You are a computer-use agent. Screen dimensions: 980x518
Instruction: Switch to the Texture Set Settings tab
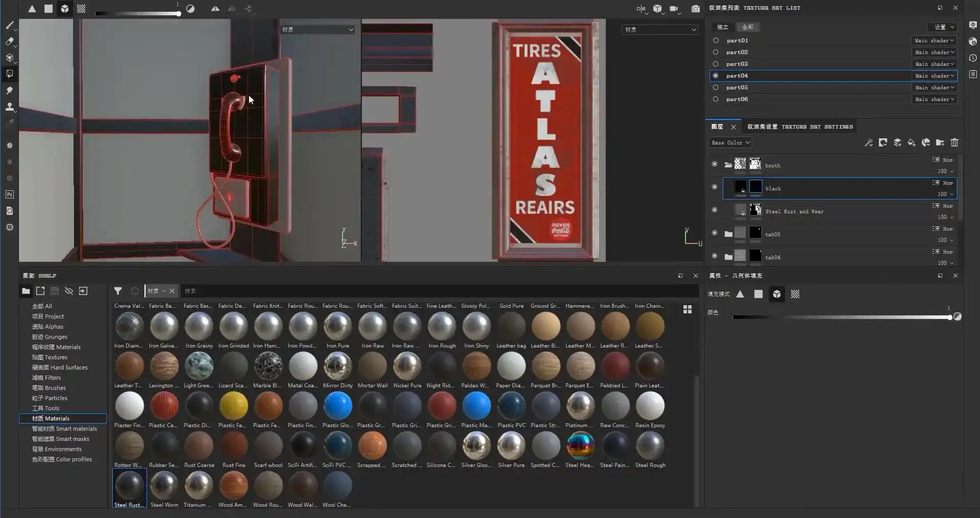800,127
